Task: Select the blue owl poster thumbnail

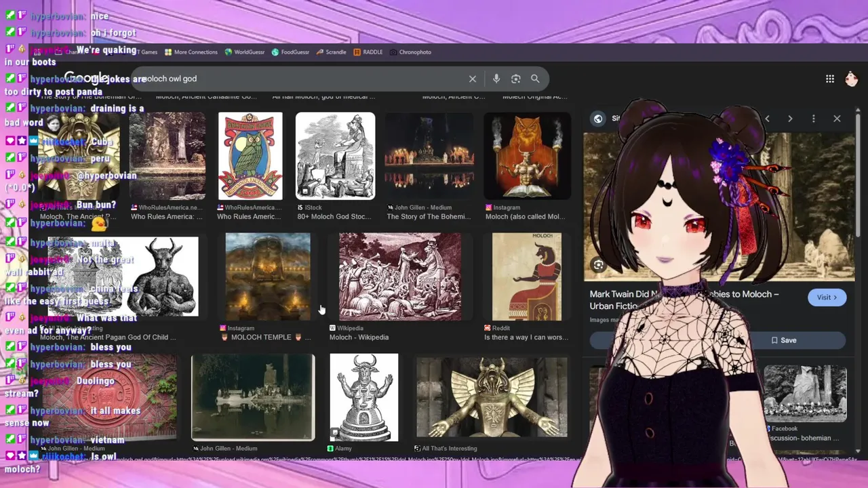Action: (x=250, y=156)
